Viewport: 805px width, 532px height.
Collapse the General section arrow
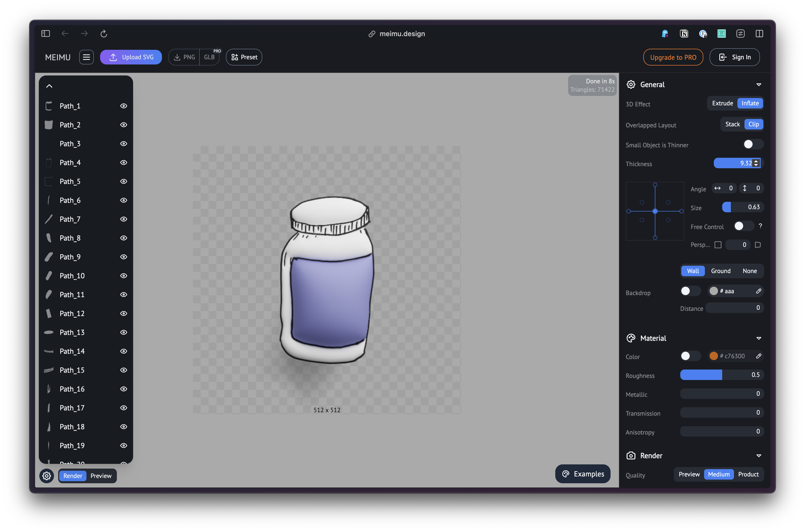[x=759, y=85]
